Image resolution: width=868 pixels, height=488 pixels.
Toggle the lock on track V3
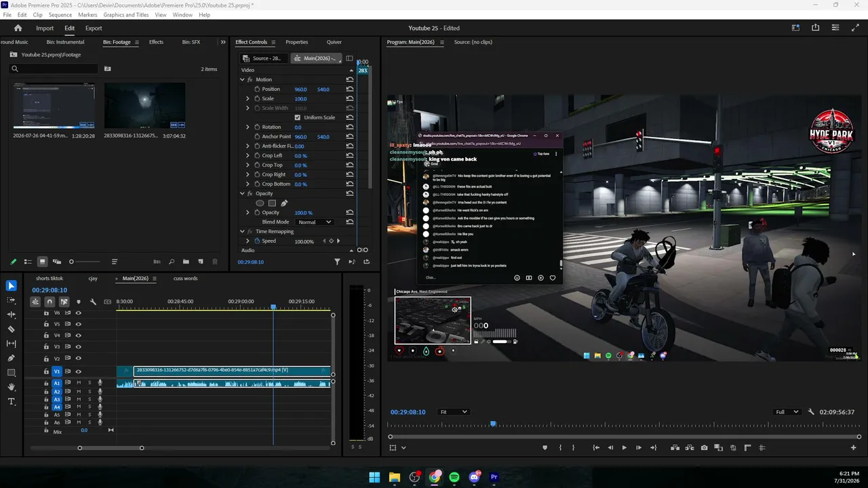click(x=47, y=346)
